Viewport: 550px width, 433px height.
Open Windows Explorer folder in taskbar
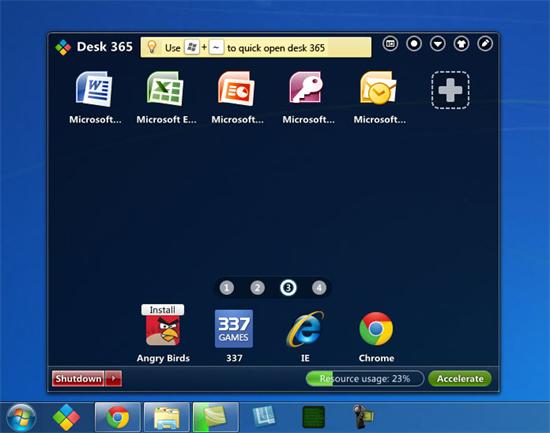click(x=167, y=418)
